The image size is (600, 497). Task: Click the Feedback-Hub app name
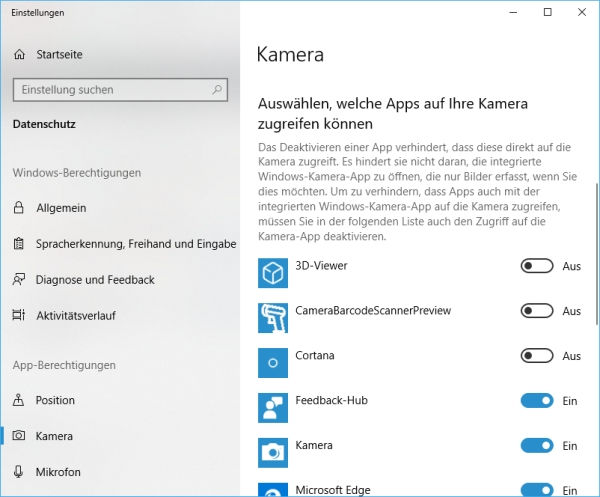(331, 400)
